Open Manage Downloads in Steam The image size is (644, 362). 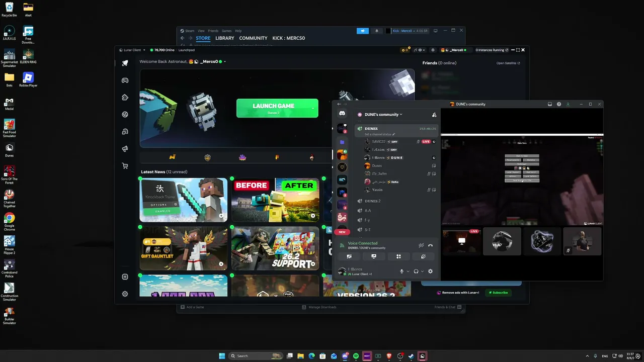tap(319, 307)
